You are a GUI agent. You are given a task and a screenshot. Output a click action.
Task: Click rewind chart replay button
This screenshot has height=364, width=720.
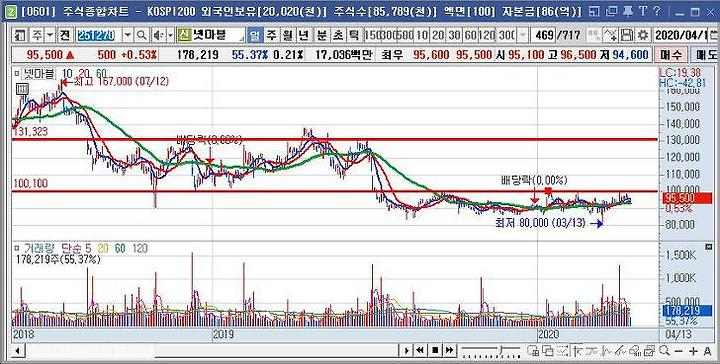(x=420, y=350)
